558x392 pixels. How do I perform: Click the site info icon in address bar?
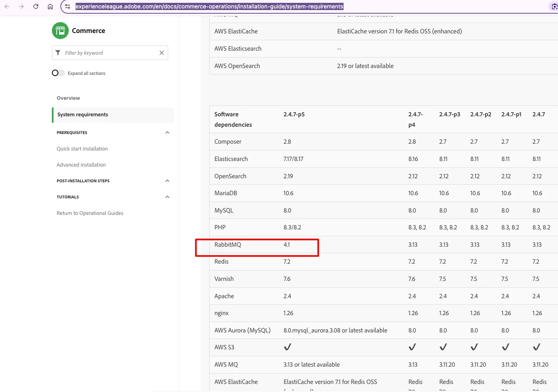pos(68,6)
